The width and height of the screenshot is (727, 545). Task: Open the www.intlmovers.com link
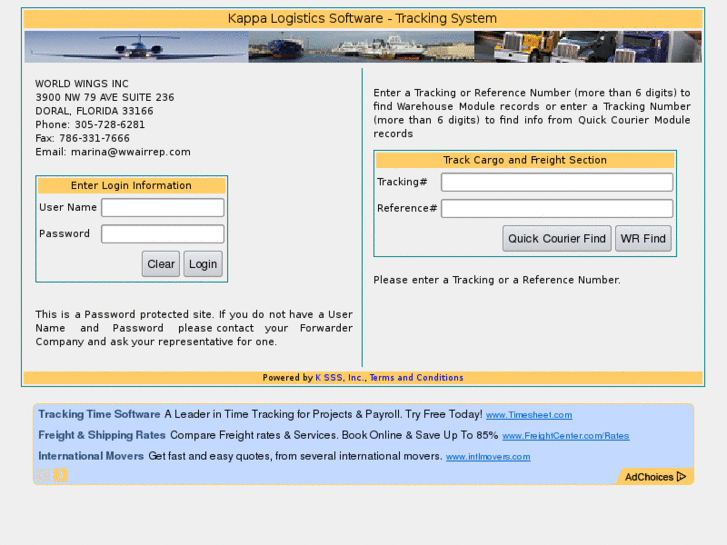tap(488, 457)
